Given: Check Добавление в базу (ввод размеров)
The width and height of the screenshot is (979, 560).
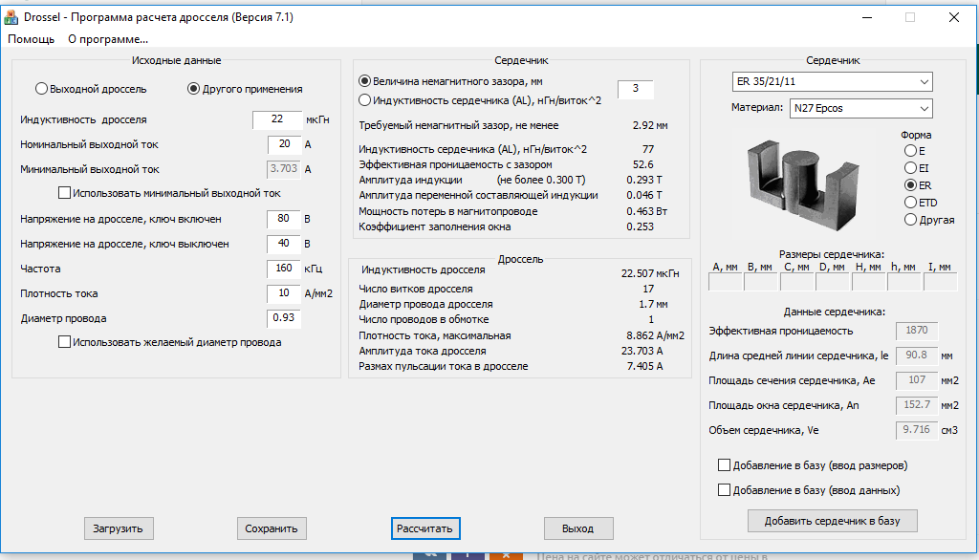Looking at the screenshot, I should [x=724, y=465].
